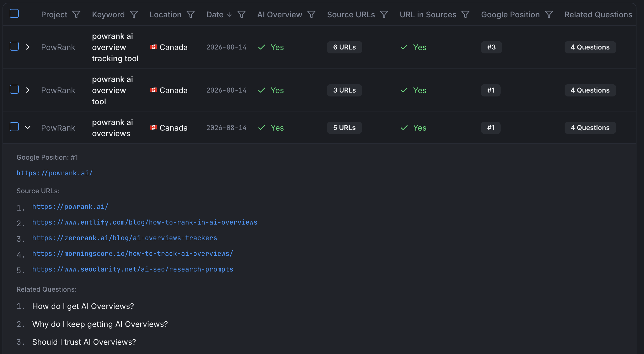This screenshot has height=354, width=644.
Task: Open the URL in Sources filter icon
Action: (x=465, y=15)
